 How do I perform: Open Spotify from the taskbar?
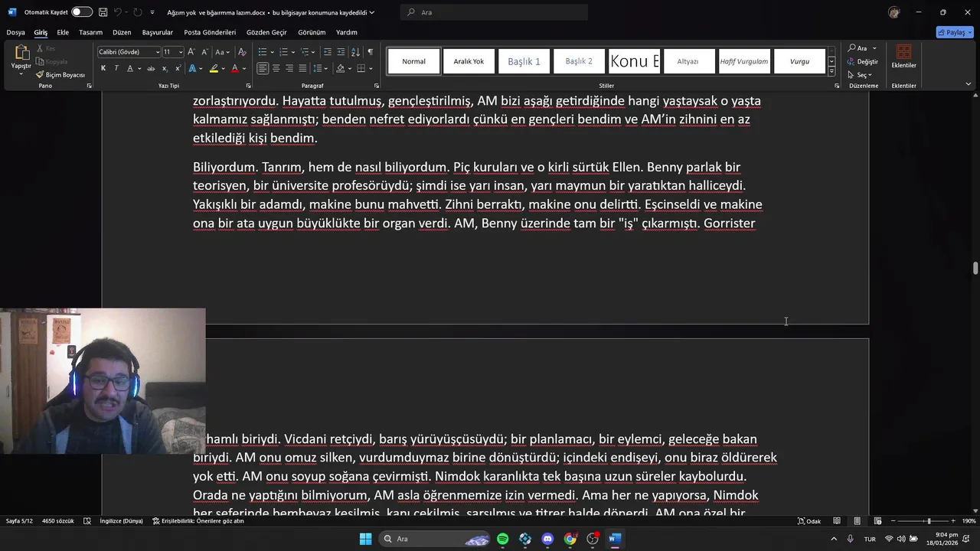(502, 539)
